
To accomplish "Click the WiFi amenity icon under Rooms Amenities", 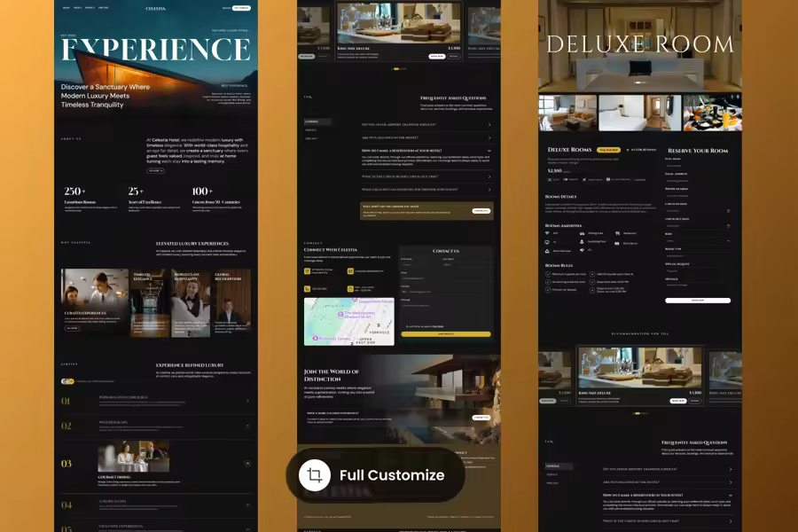I will pos(548,233).
